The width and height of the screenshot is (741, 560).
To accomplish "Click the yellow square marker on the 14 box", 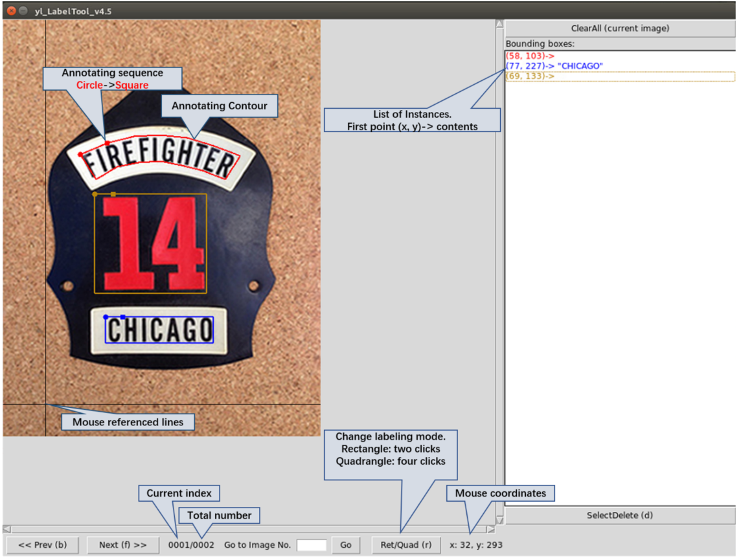I will 113,194.
